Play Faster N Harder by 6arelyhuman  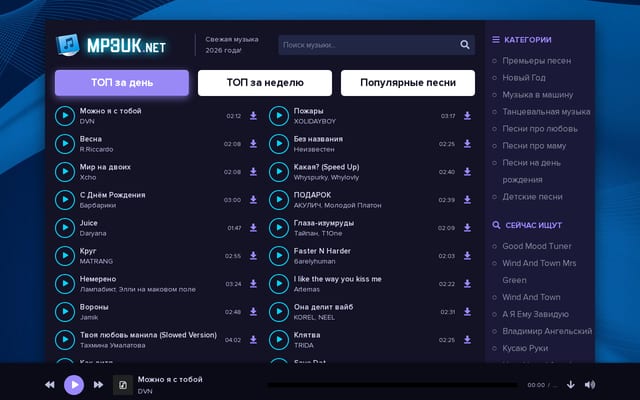[279, 256]
